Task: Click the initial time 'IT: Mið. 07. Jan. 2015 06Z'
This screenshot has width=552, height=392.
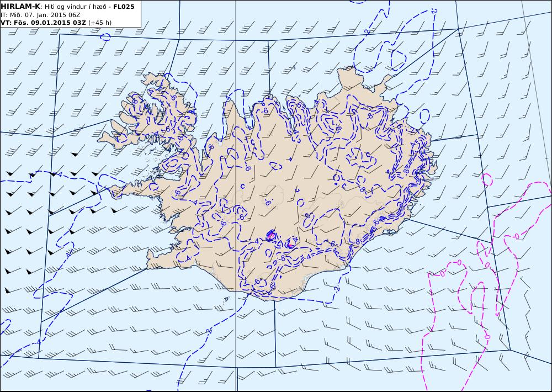Action: click(40, 15)
